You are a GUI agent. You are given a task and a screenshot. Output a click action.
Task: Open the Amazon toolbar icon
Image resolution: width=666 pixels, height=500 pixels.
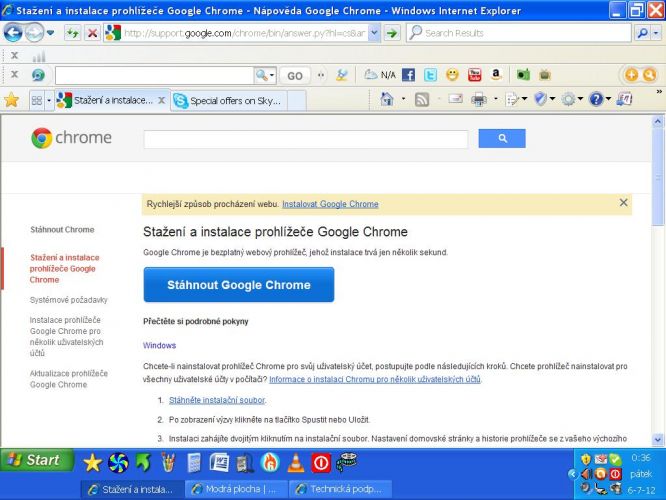point(496,75)
